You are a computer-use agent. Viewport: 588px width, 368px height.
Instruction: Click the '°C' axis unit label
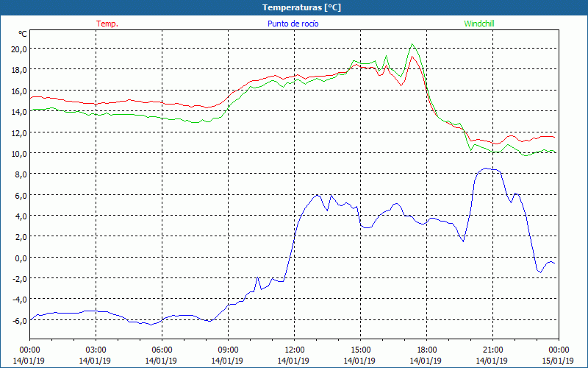(23, 34)
